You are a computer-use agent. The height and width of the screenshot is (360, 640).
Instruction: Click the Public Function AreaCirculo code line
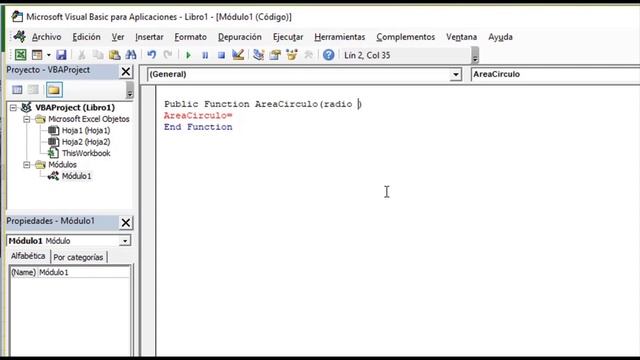(x=263, y=104)
